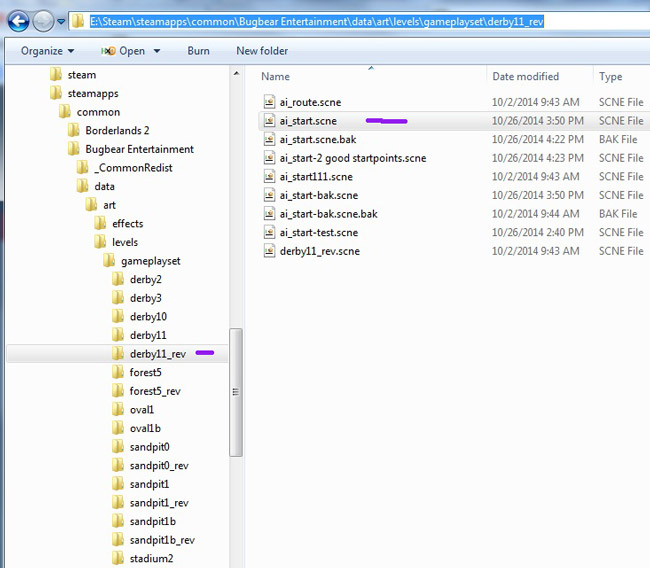
Task: Click the data folder icon in tree
Action: tap(82, 186)
